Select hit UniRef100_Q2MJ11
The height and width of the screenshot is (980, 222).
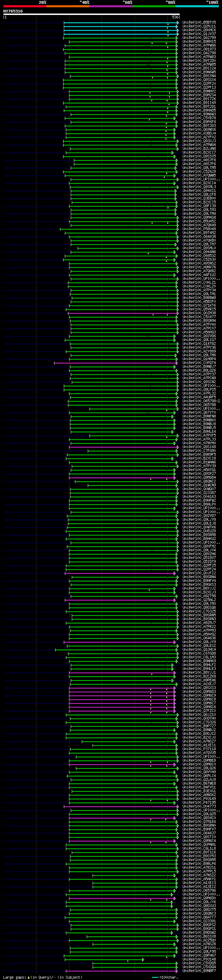coord(199,26)
